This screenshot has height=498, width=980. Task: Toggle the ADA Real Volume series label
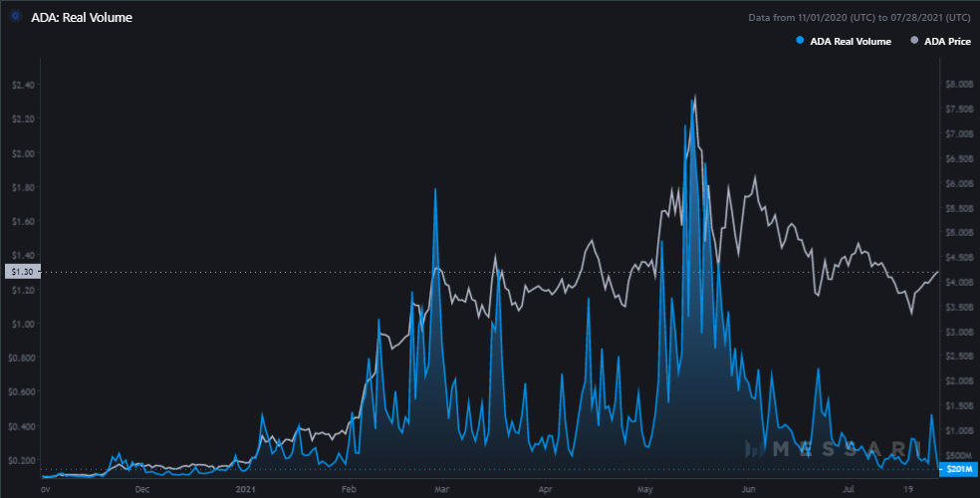pos(848,41)
